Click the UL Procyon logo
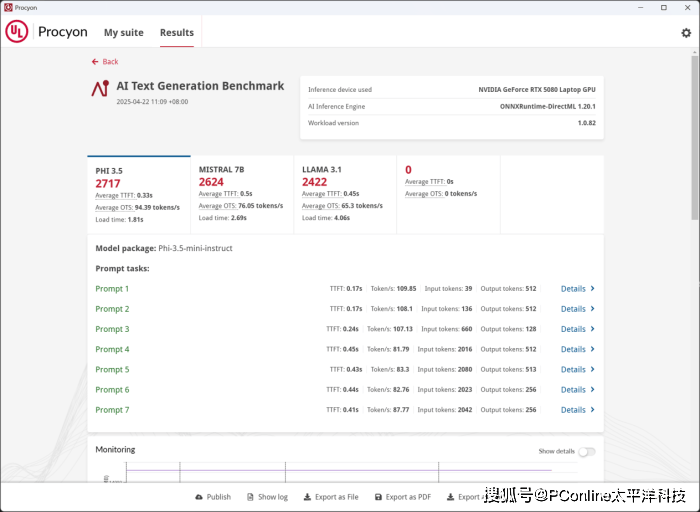 click(17, 32)
